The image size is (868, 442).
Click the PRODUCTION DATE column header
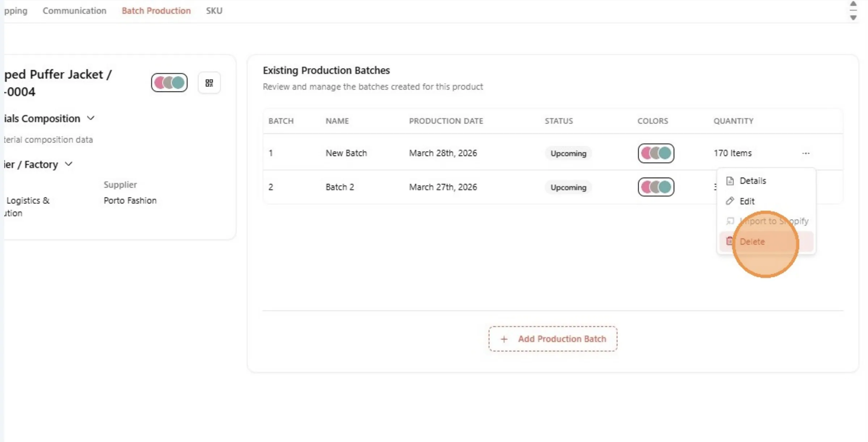point(446,121)
